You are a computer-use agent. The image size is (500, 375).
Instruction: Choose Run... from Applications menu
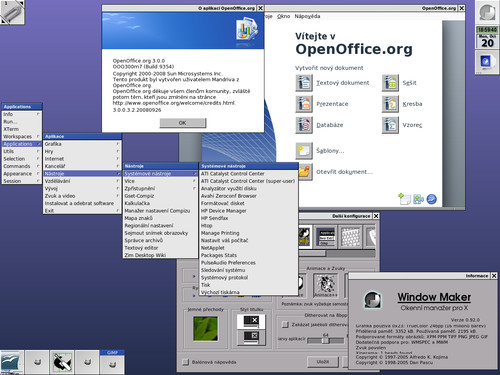(22, 122)
